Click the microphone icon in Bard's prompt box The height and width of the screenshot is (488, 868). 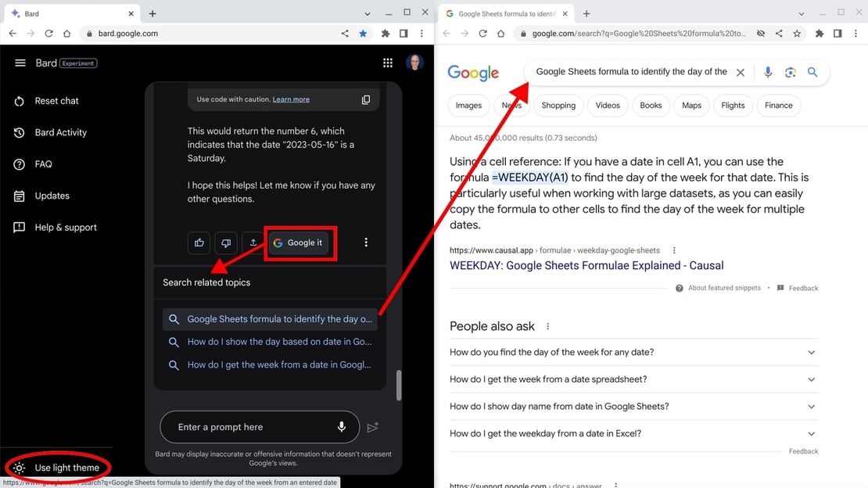point(342,427)
